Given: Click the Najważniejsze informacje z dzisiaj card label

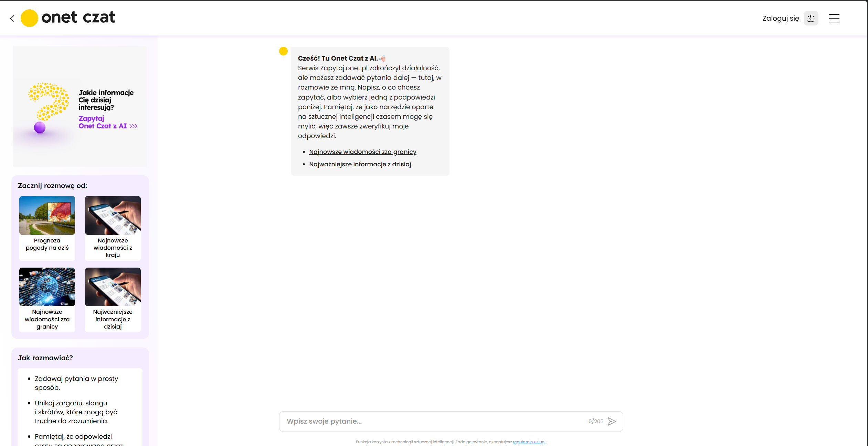Looking at the screenshot, I should [x=113, y=319].
